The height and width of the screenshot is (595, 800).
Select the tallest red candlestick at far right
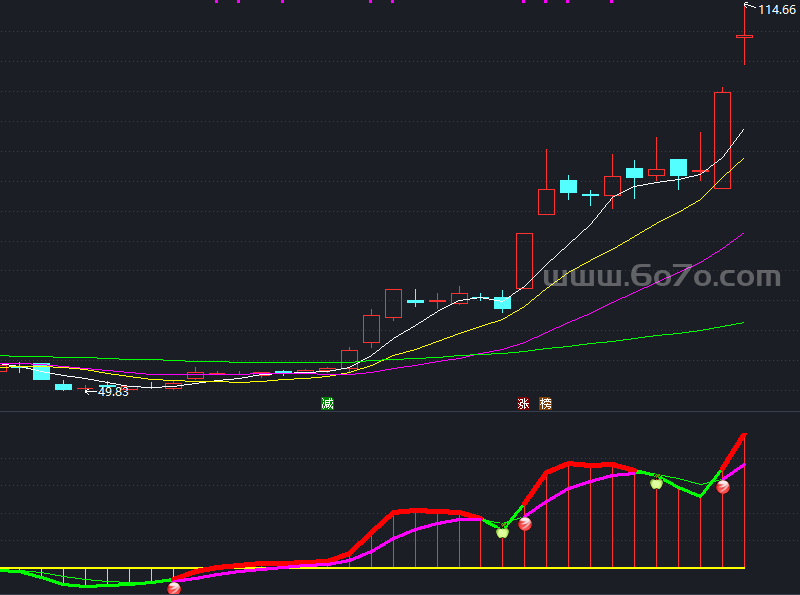722,140
